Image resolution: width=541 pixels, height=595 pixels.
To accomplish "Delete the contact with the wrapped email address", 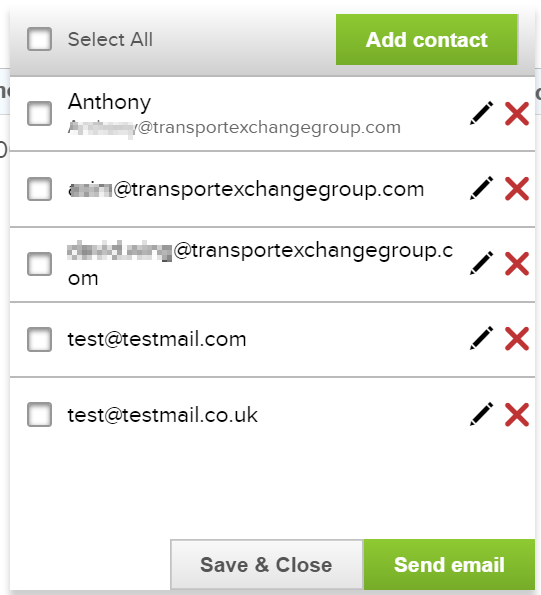I will [x=517, y=263].
